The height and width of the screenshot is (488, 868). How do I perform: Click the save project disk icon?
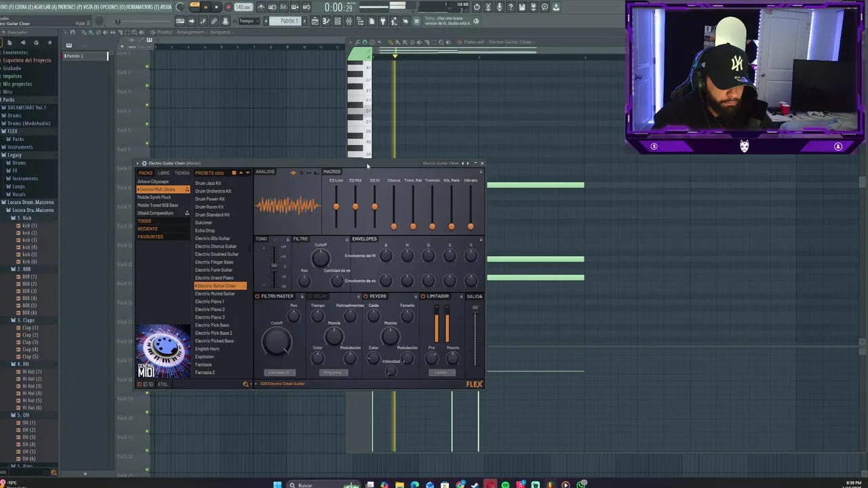(x=522, y=7)
